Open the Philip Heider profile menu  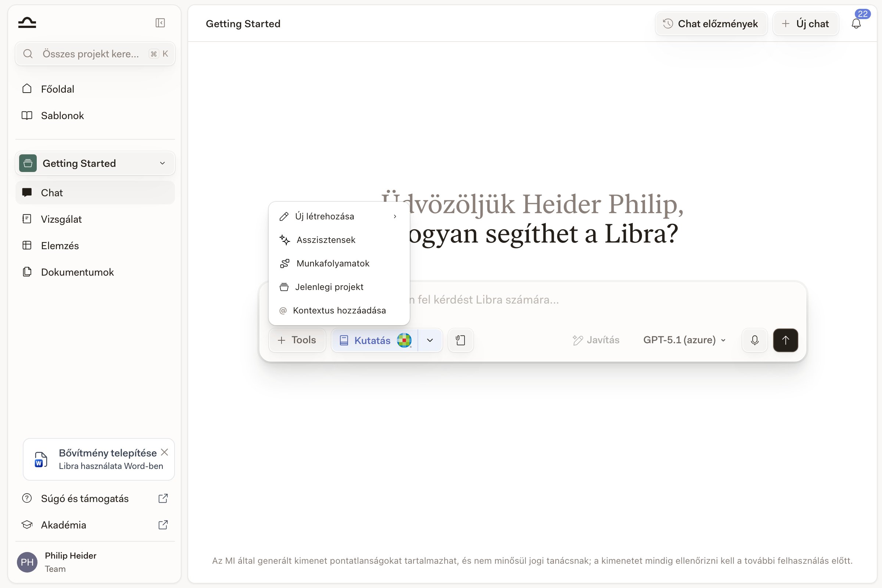95,562
